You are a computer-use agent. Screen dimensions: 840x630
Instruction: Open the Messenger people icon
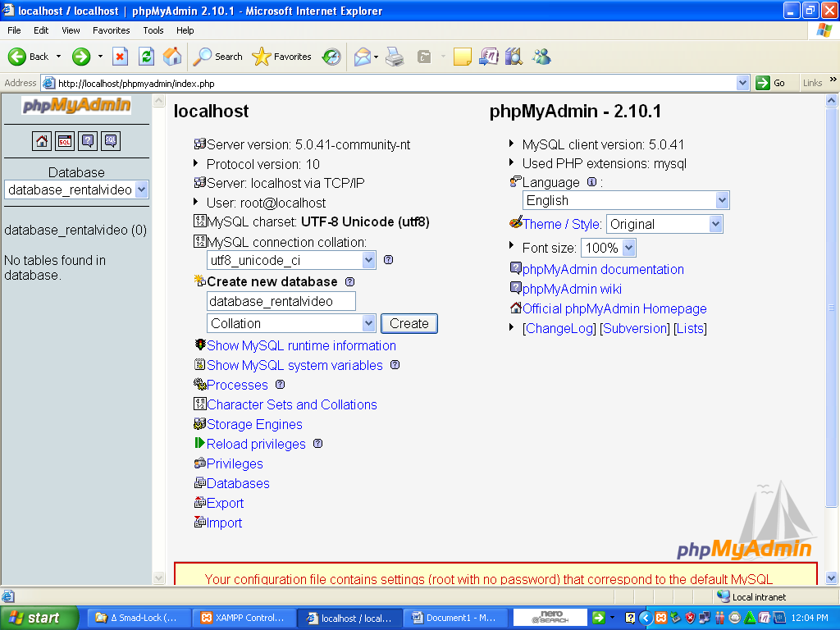coord(541,57)
